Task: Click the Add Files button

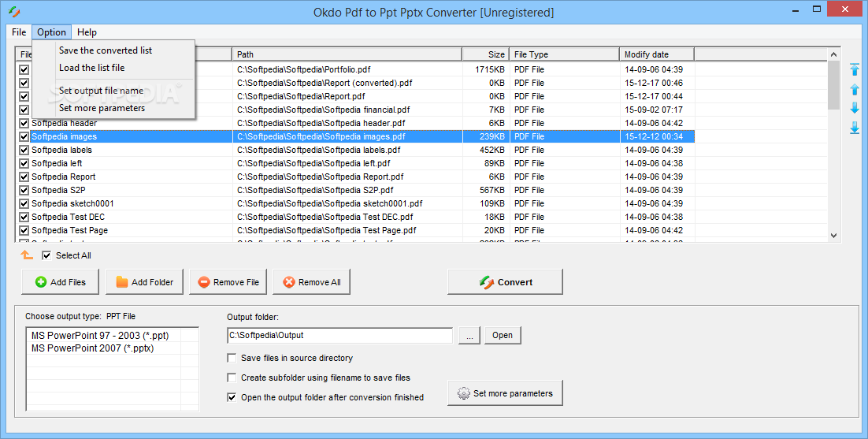Action: [x=61, y=282]
